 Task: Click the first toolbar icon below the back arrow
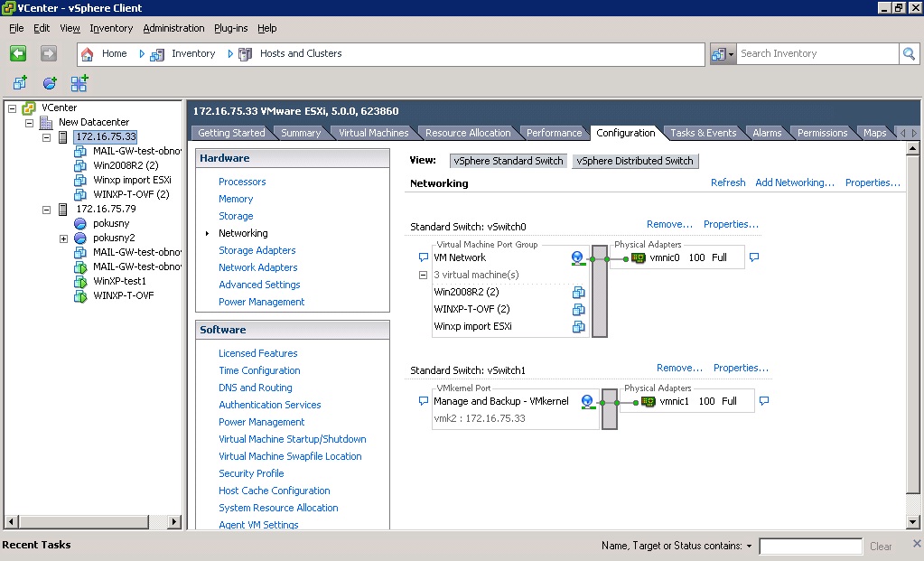point(20,83)
